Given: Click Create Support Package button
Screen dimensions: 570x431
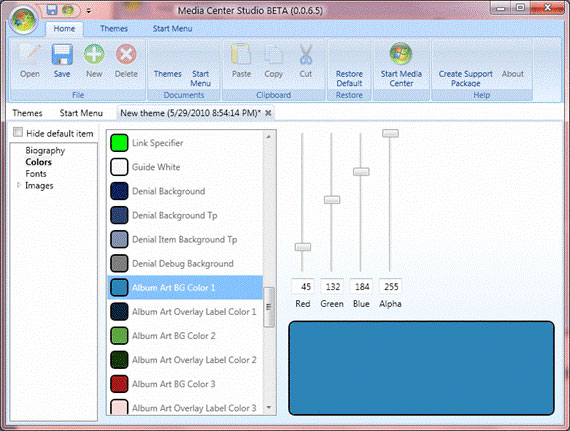Looking at the screenshot, I should click(465, 78).
